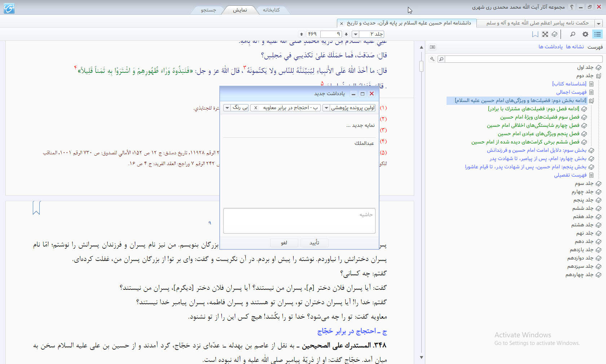
Task: Click the document vertical scrollbar thumb
Action: 421,66
